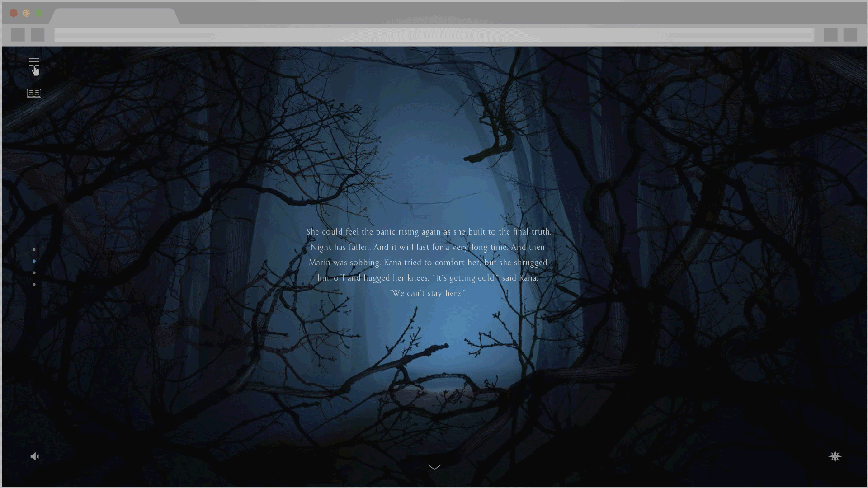
Task: Navigate to the fourth page dot
Action: click(34, 285)
